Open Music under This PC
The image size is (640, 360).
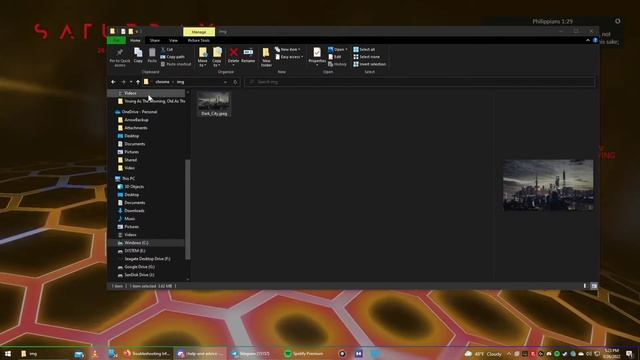129,219
